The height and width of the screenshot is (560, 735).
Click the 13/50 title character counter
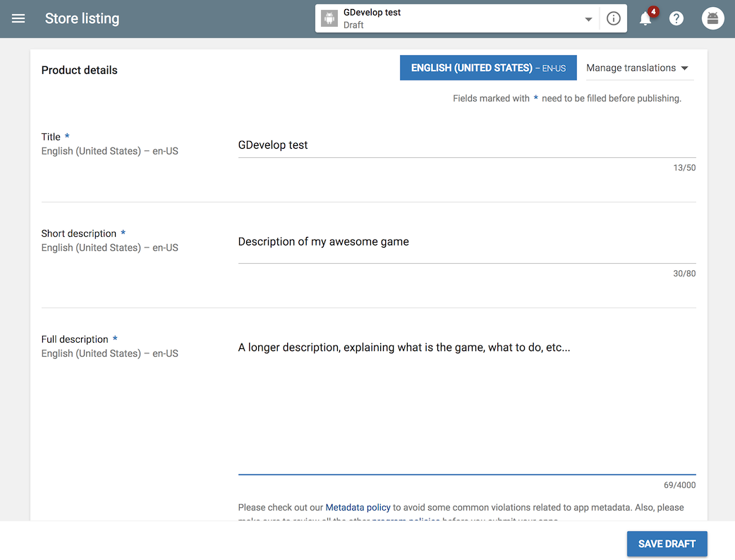684,168
